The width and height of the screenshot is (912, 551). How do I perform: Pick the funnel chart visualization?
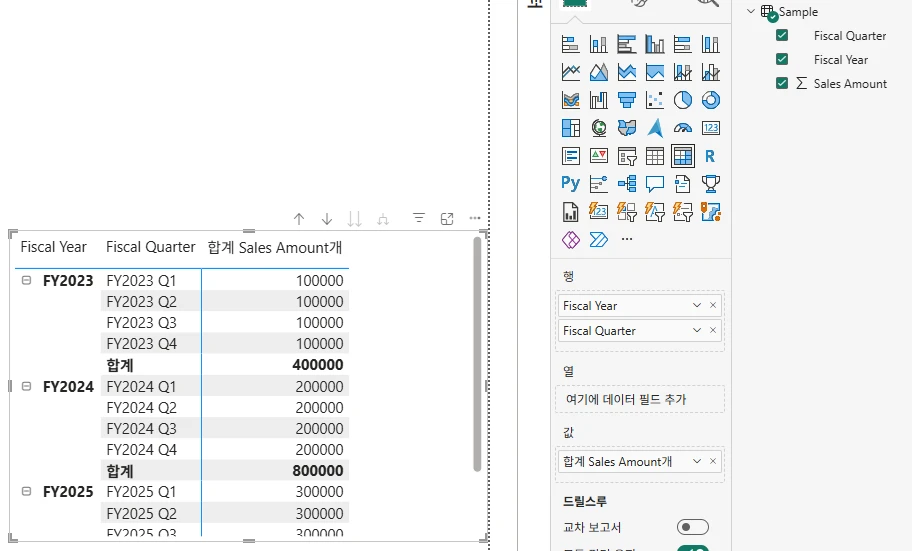coord(627,100)
